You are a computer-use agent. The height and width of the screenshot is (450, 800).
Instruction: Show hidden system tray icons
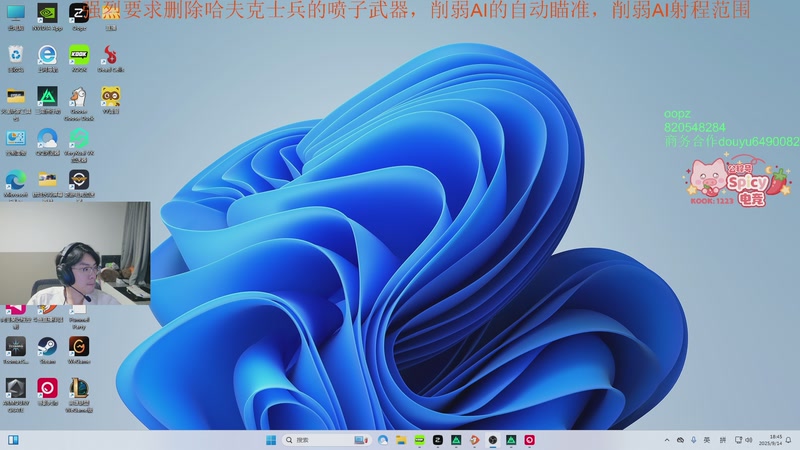point(667,440)
